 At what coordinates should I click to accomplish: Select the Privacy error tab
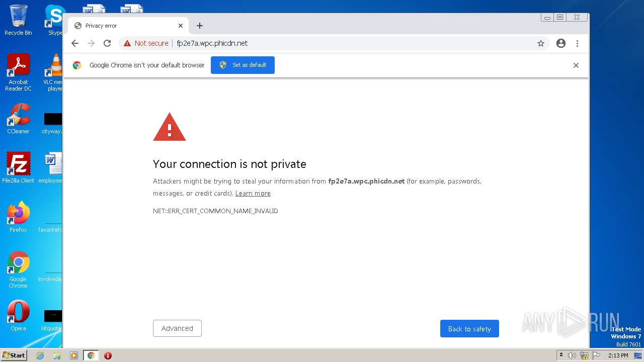[128, 26]
